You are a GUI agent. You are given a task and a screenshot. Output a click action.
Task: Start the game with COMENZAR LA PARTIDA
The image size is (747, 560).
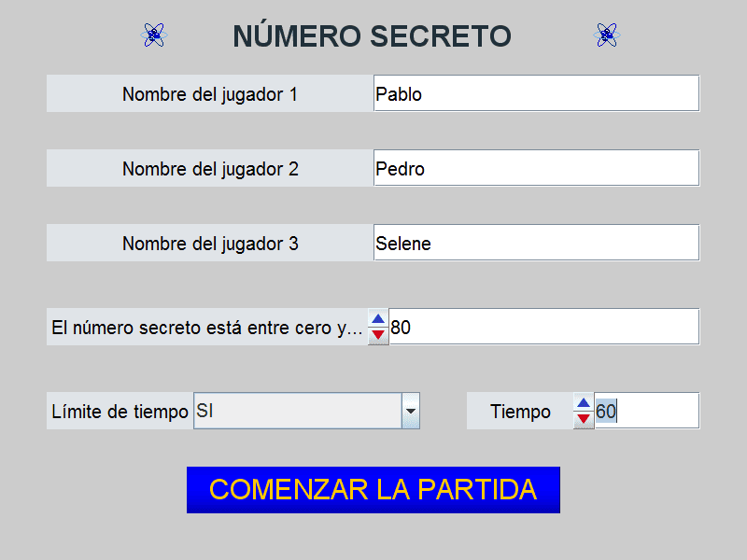pyautogui.click(x=373, y=490)
